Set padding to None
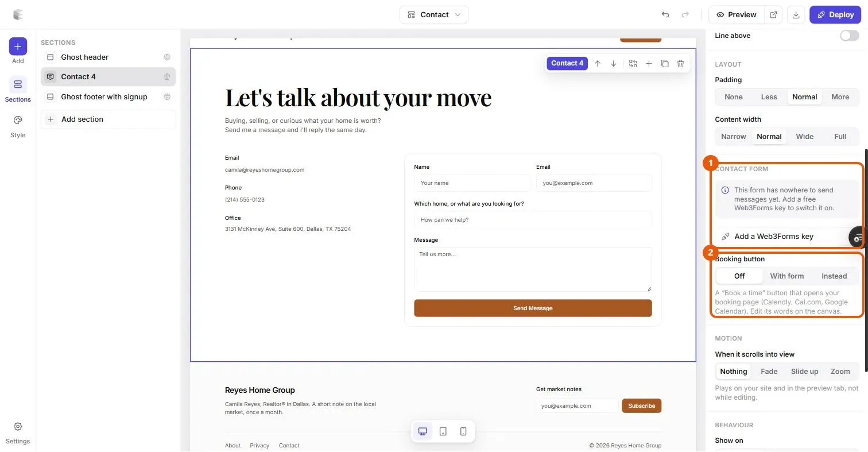This screenshot has height=452, width=868. (734, 97)
